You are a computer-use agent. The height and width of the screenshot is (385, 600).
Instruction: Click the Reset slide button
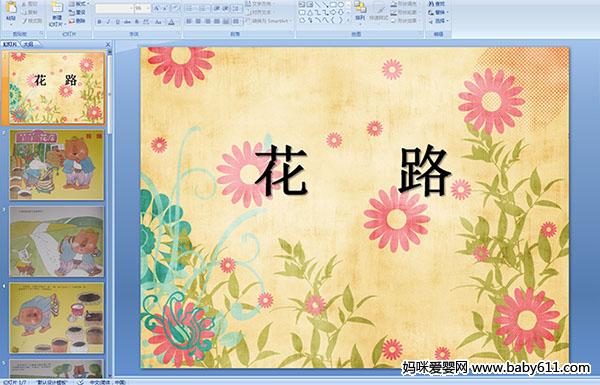click(78, 12)
